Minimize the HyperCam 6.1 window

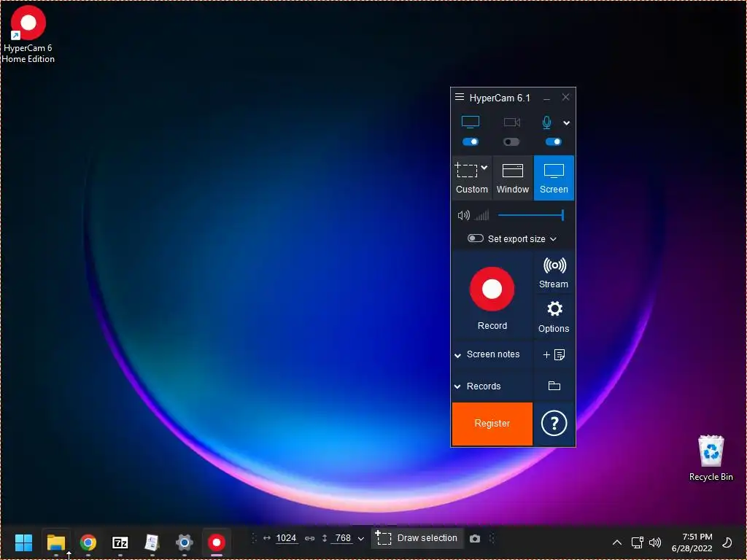point(546,98)
